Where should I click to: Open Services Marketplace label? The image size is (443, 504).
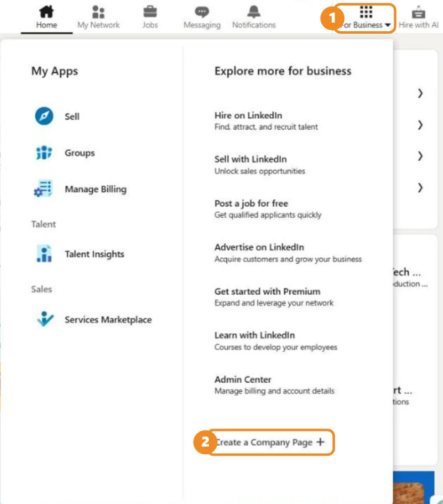(108, 320)
